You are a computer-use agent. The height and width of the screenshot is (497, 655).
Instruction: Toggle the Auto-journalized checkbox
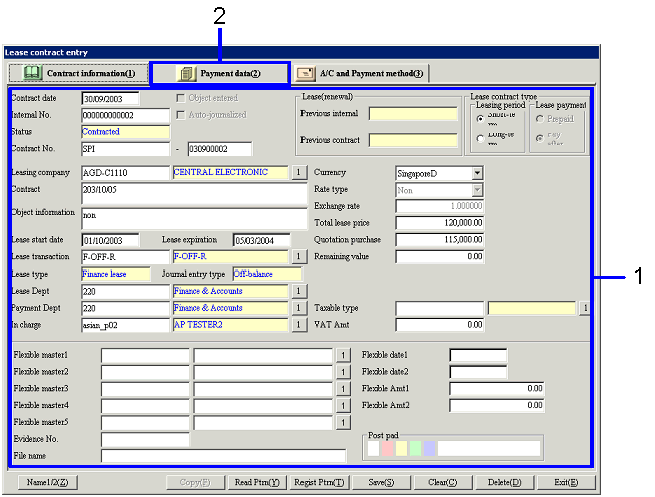coord(180,115)
